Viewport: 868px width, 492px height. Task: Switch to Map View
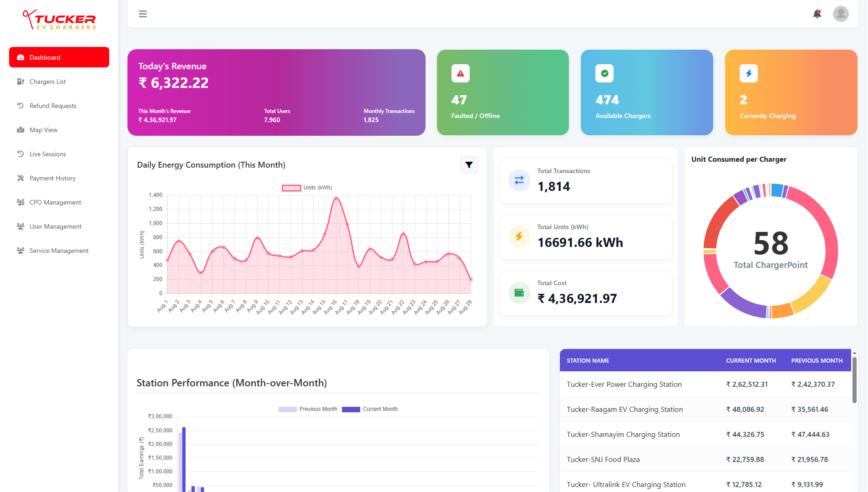coord(59,130)
